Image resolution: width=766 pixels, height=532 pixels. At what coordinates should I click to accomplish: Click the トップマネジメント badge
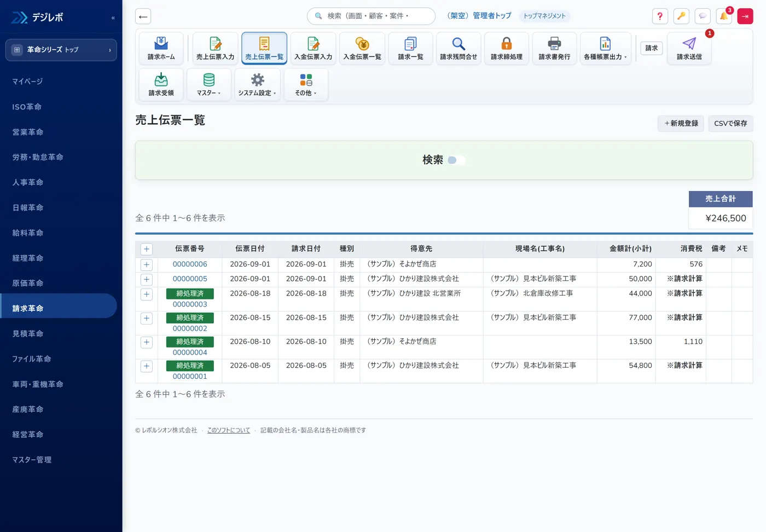click(544, 16)
